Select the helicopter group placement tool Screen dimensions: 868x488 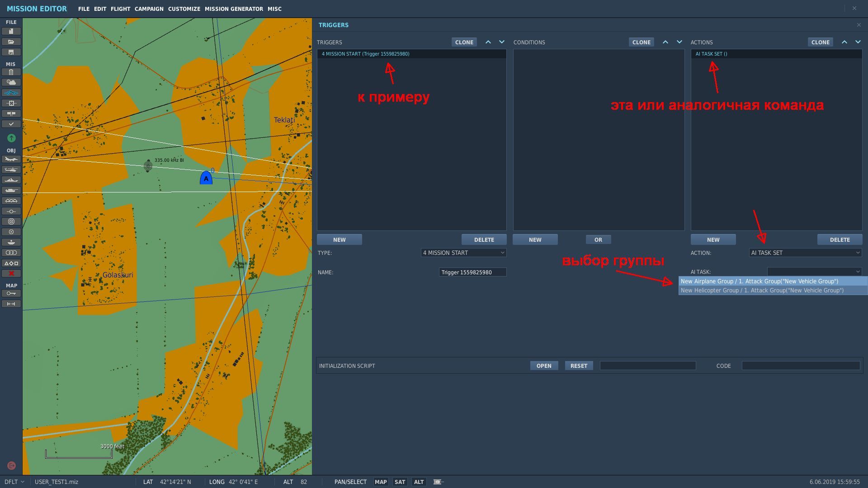tap(11, 169)
